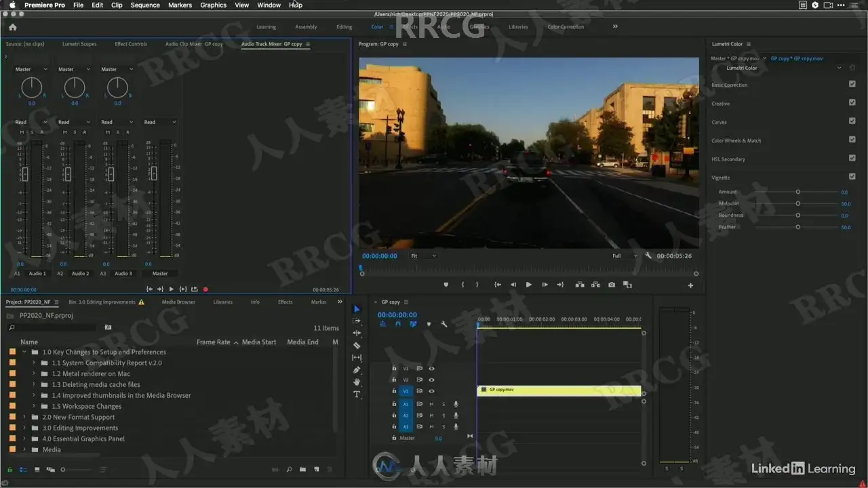868x488 pixels.
Task: Click the Linked Selection icon in timeline
Action: [413, 324]
